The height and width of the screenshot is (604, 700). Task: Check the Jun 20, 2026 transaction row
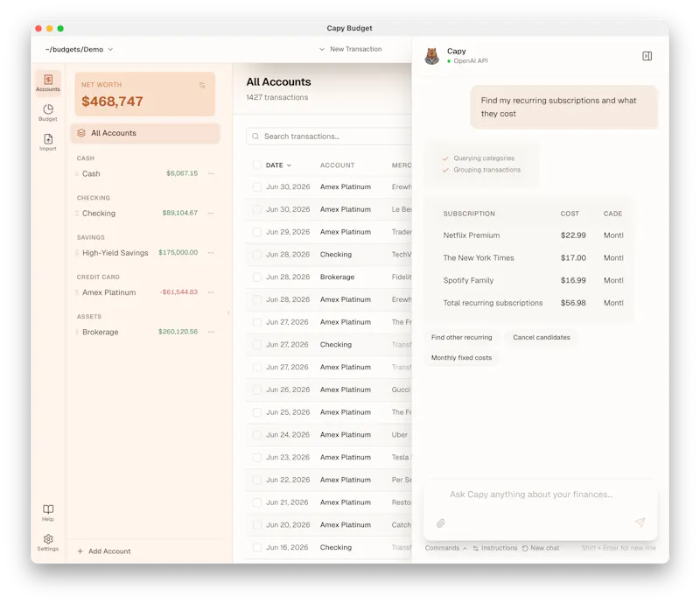tap(257, 525)
